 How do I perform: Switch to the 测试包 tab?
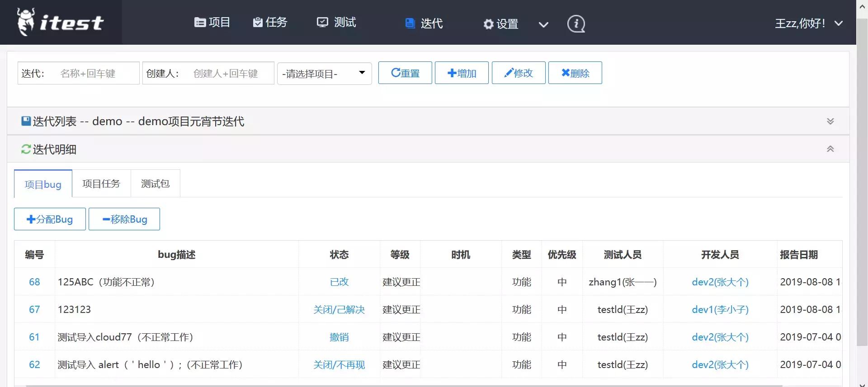(x=155, y=183)
